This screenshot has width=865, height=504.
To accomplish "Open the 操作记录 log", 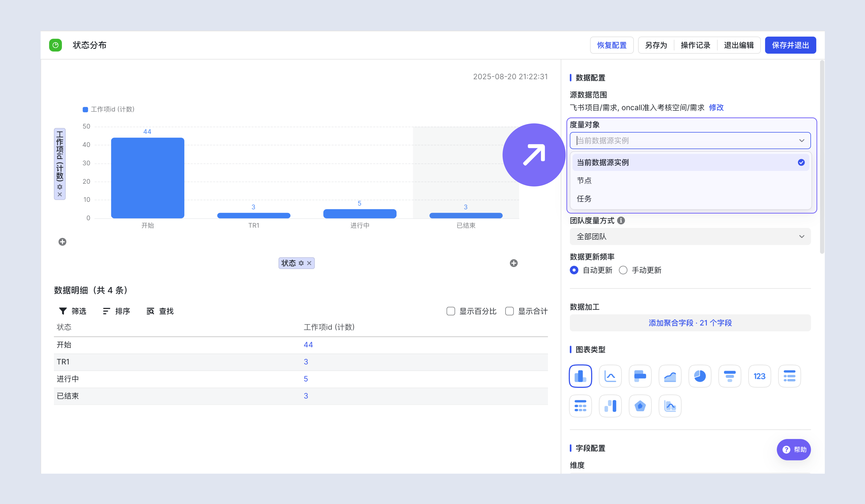I will (x=695, y=45).
